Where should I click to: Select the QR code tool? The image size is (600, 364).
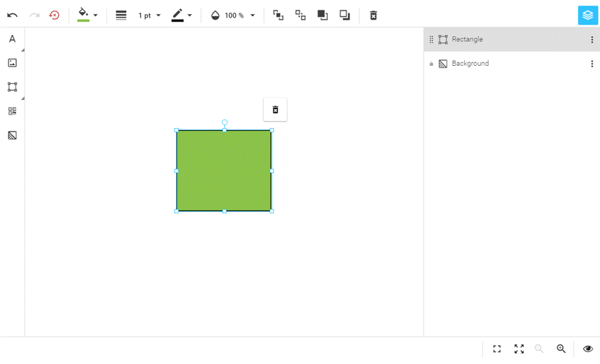click(12, 111)
